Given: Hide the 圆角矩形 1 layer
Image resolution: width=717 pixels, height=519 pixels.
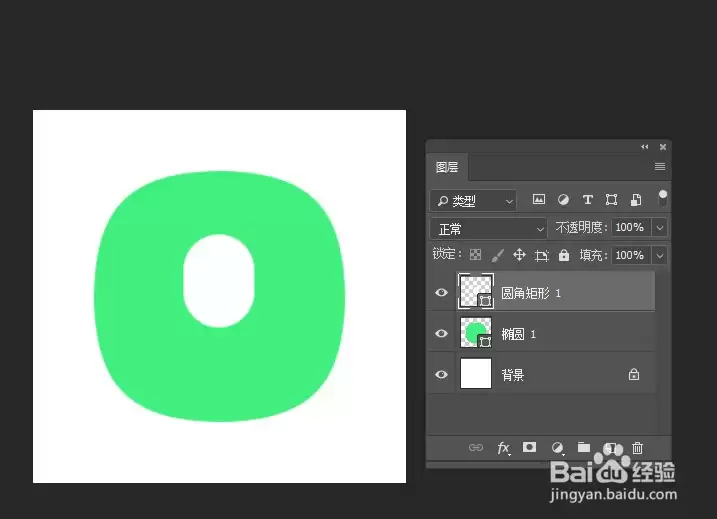Looking at the screenshot, I should [441, 292].
